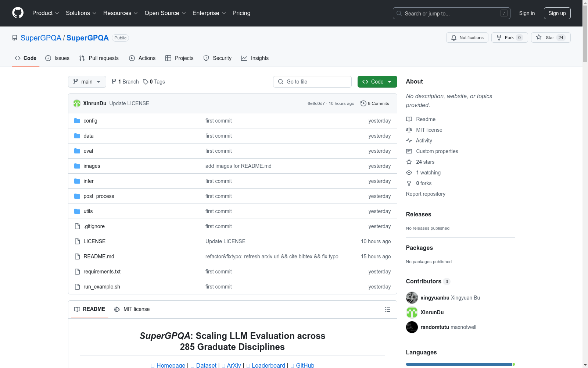Open commit history clock icon

(363, 103)
